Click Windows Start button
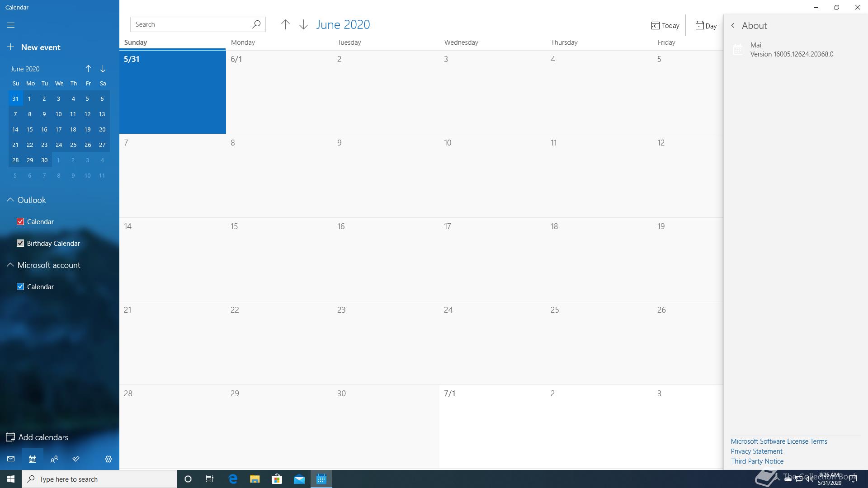The image size is (868, 488). (11, 479)
